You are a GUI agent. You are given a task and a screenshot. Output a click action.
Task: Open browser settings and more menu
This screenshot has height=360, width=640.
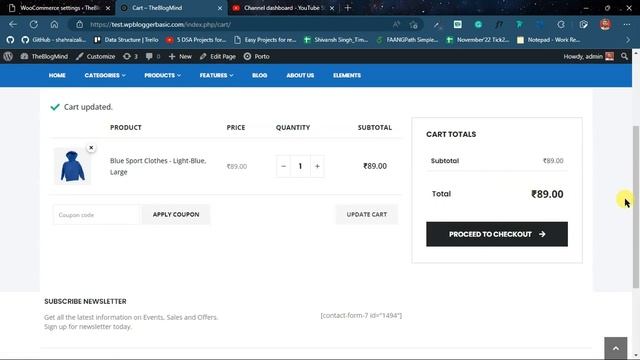pos(627,24)
